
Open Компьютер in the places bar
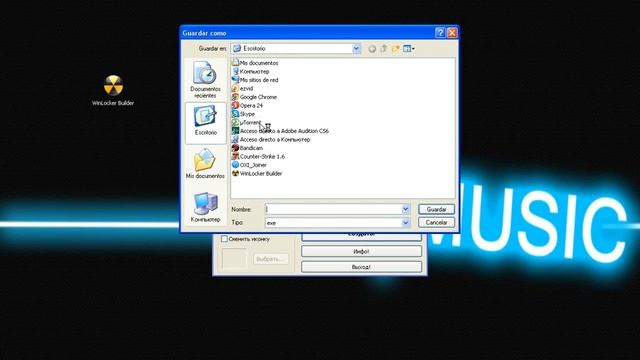(x=205, y=207)
